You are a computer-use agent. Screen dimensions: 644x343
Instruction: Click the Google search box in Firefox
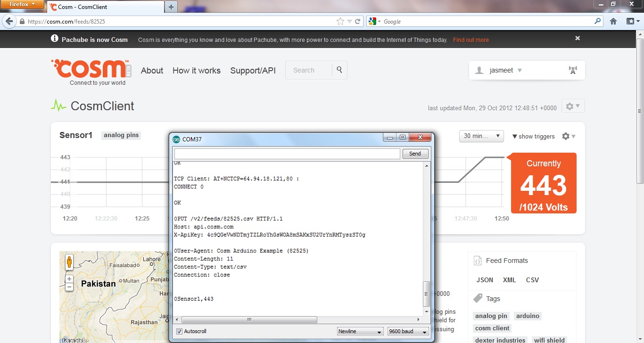(x=486, y=21)
